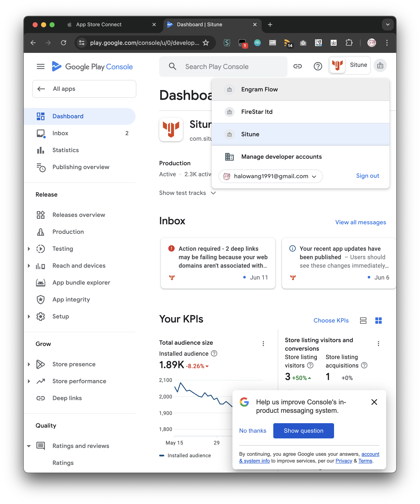Click the Sign out link
This screenshot has height=504, width=420.
pos(367,176)
